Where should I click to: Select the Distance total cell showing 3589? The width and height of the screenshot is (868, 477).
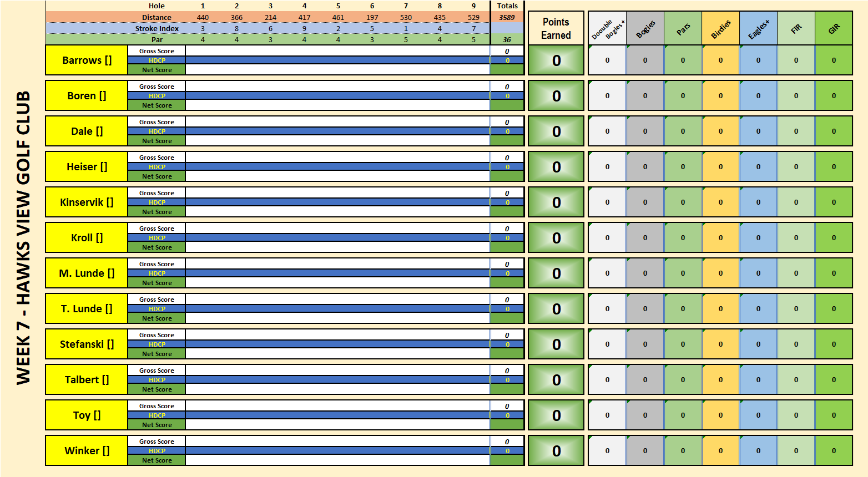507,17
